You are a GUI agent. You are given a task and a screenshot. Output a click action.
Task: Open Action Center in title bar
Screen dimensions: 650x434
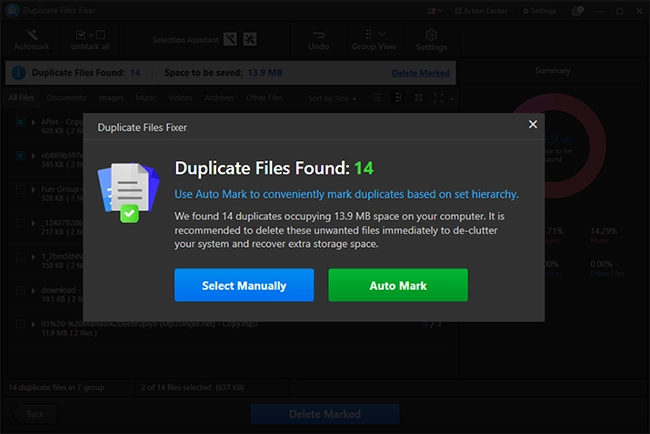[x=481, y=11]
